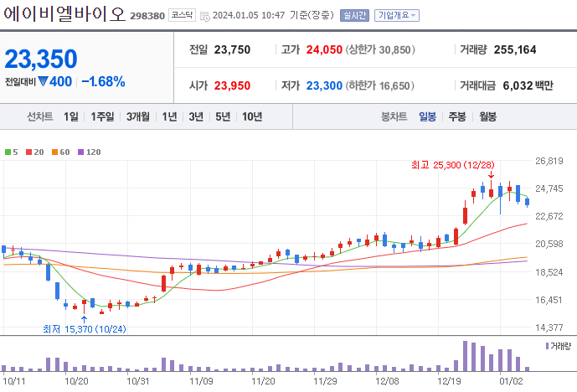Viewport: 577px width, 392px height.
Task: Select the 1주일 line chart tab
Action: pyautogui.click(x=102, y=116)
